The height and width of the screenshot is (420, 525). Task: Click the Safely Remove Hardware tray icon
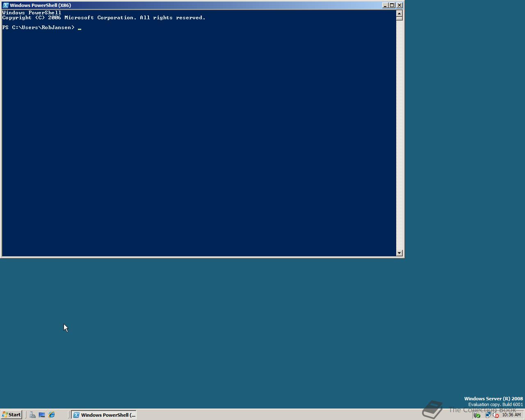(477, 415)
